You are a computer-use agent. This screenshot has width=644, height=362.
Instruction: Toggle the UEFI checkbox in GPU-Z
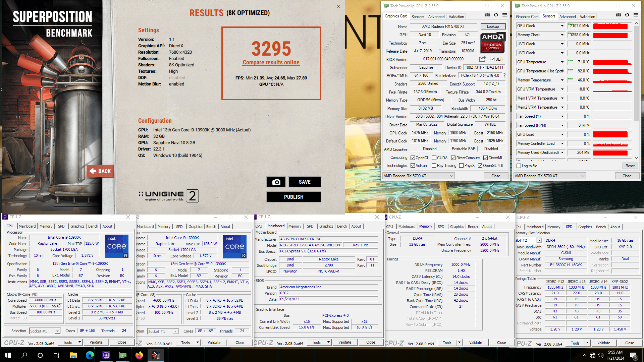coord(492,59)
